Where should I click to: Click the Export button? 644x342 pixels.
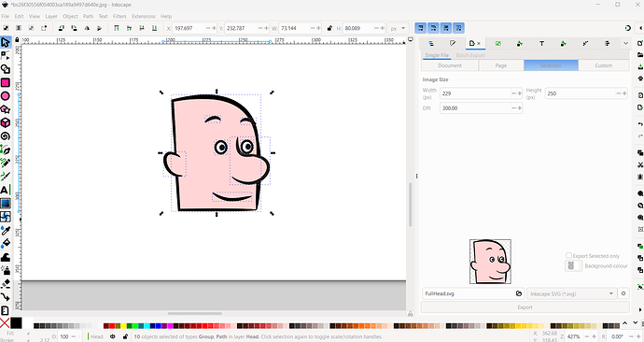pos(525,307)
